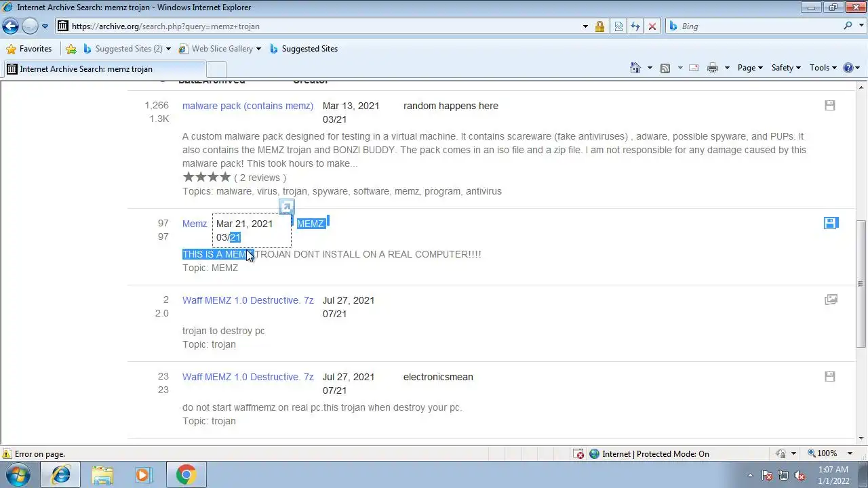Open Web Slice Gallery favorites item
The height and width of the screenshot is (488, 868).
[216, 49]
